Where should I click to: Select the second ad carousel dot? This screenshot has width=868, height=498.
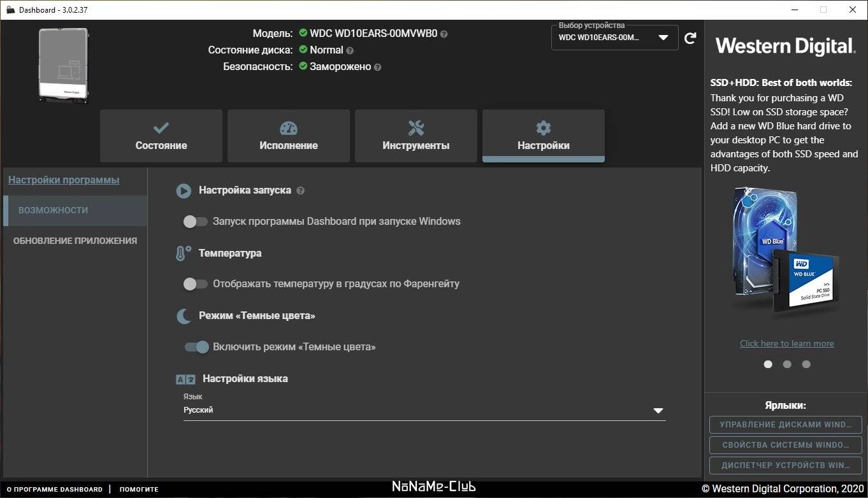787,364
